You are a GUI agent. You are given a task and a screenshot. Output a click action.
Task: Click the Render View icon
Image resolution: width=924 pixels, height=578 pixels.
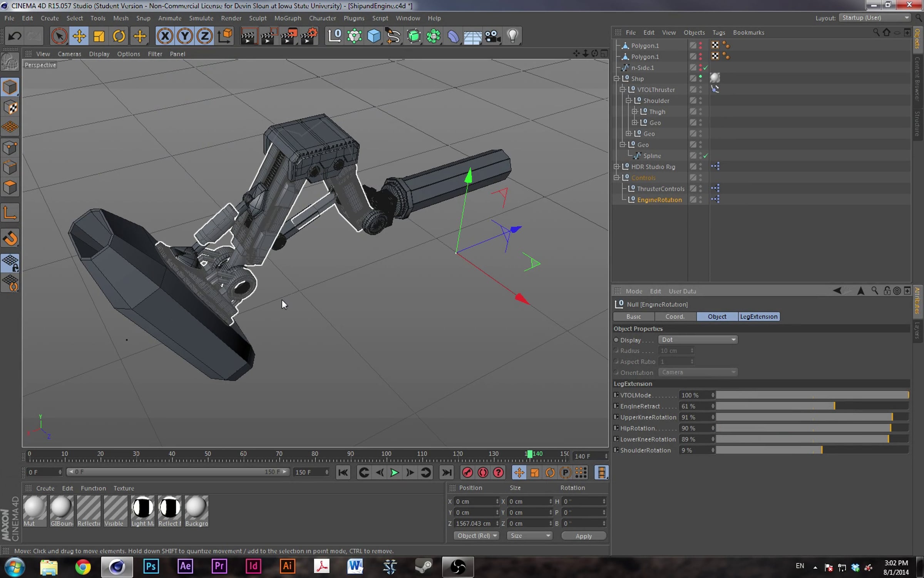[x=248, y=36]
